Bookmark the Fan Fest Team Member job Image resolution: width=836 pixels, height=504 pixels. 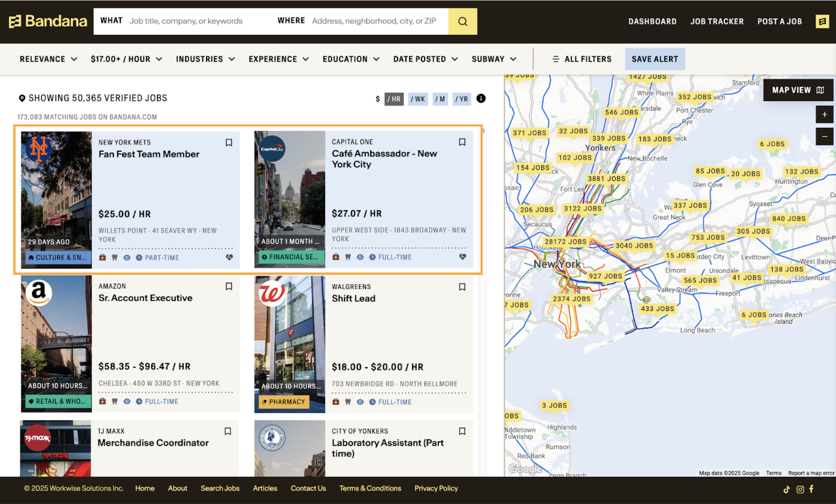(229, 143)
